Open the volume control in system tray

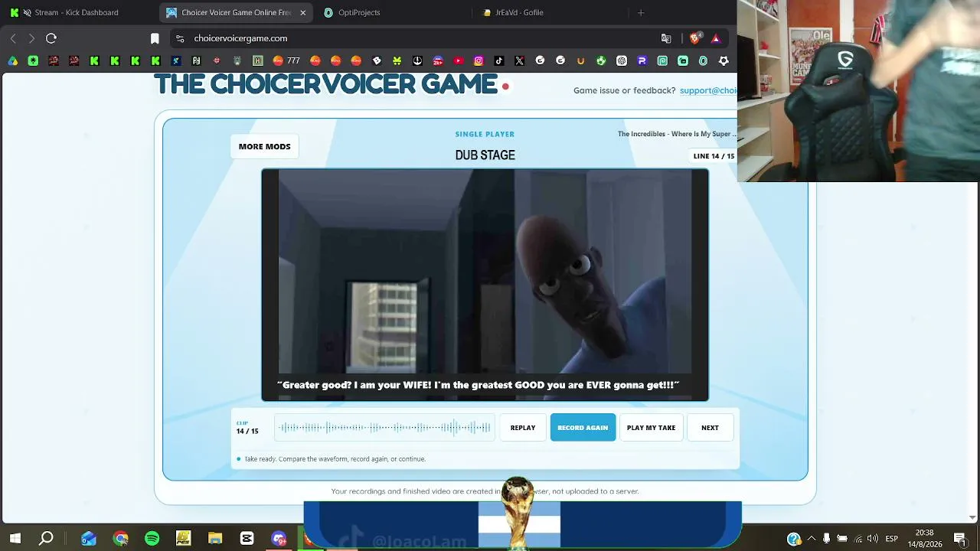(872, 539)
